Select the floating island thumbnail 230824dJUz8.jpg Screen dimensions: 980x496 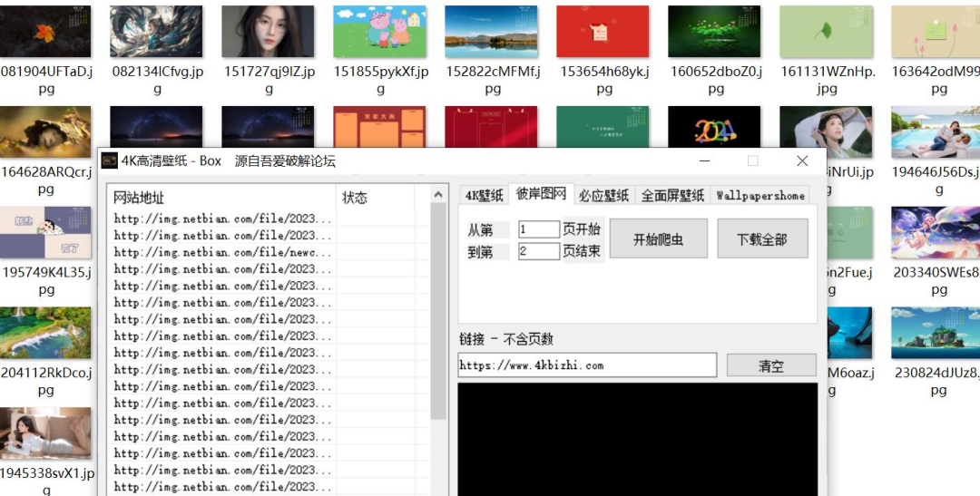(x=936, y=333)
